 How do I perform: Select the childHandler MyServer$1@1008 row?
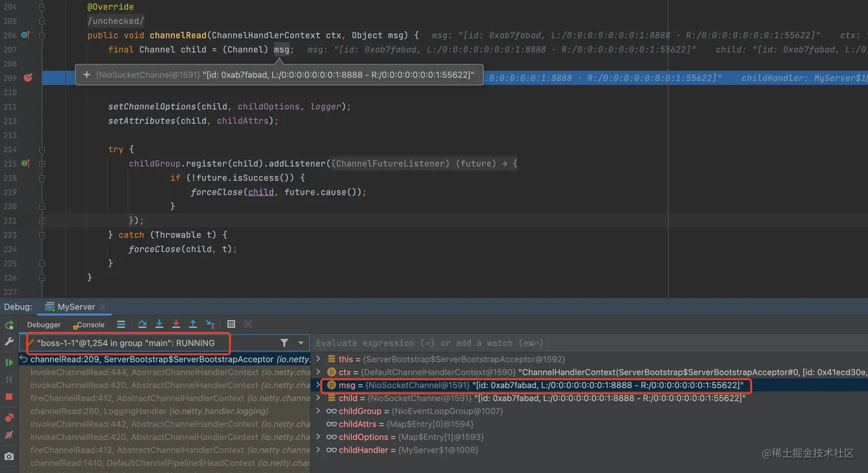tap(590, 450)
